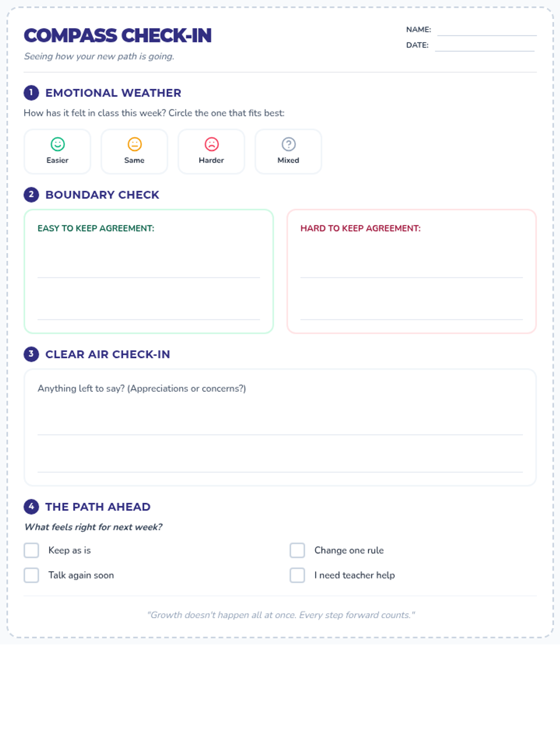Click the Compass Check-In title
Image resolution: width=560 pixels, height=747 pixels.
118,35
